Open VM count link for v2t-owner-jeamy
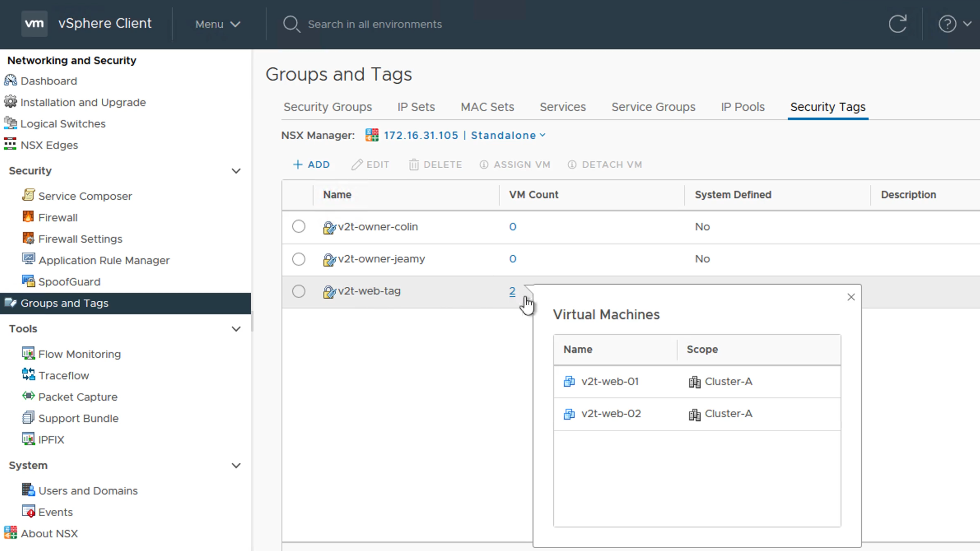The width and height of the screenshot is (980, 551). (512, 259)
